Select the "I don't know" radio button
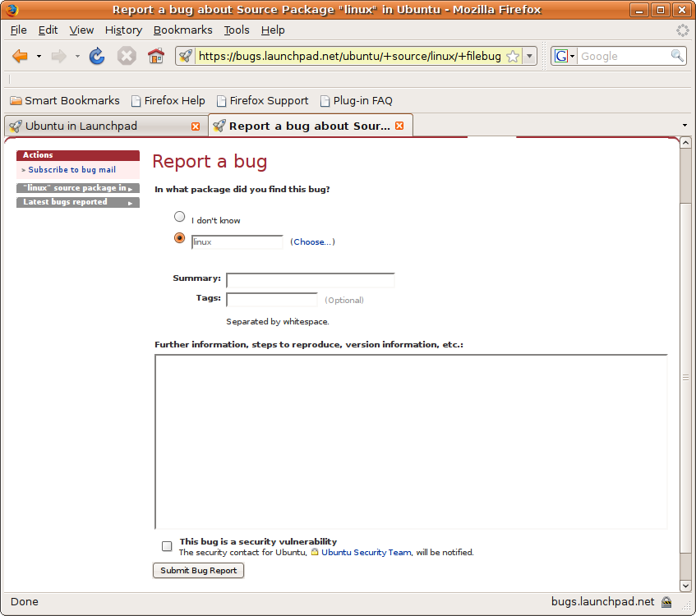This screenshot has width=696, height=616. 180,217
